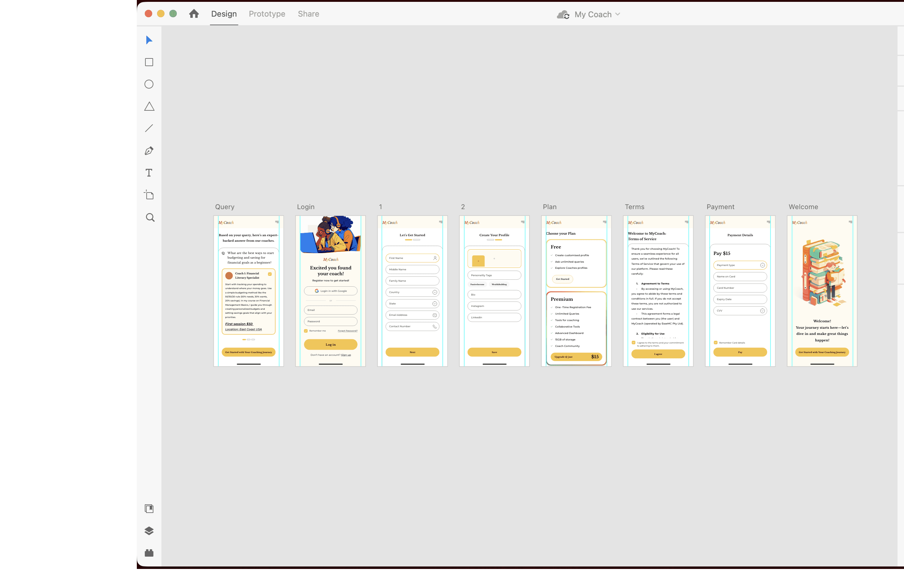Toggle Remember me checkbox on Login artboard
Screen dimensions: 904x588
click(306, 331)
